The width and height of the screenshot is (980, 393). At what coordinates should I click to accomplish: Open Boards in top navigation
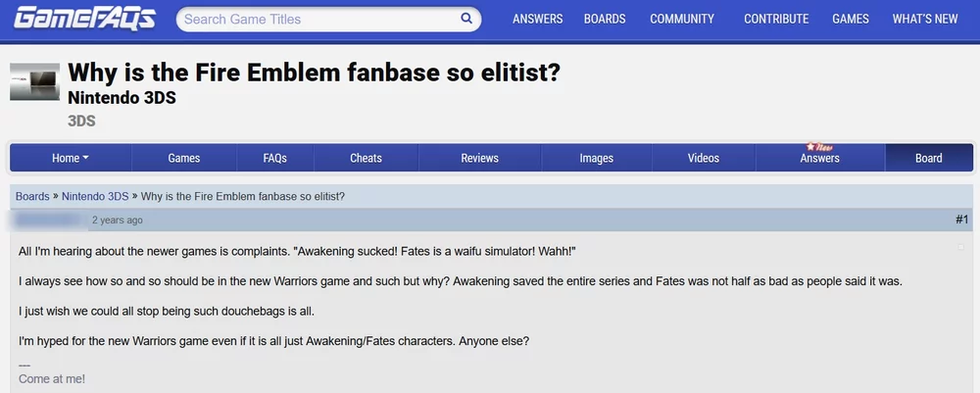605,19
